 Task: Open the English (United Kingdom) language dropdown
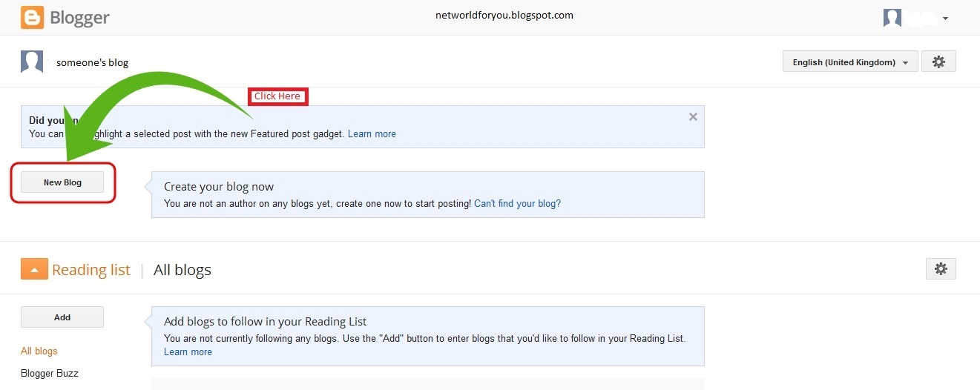pyautogui.click(x=850, y=62)
